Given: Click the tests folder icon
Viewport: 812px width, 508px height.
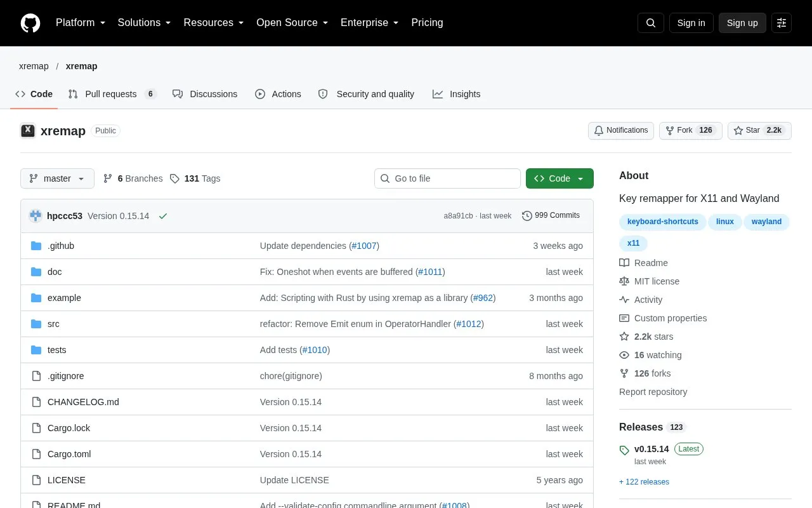Looking at the screenshot, I should point(36,350).
